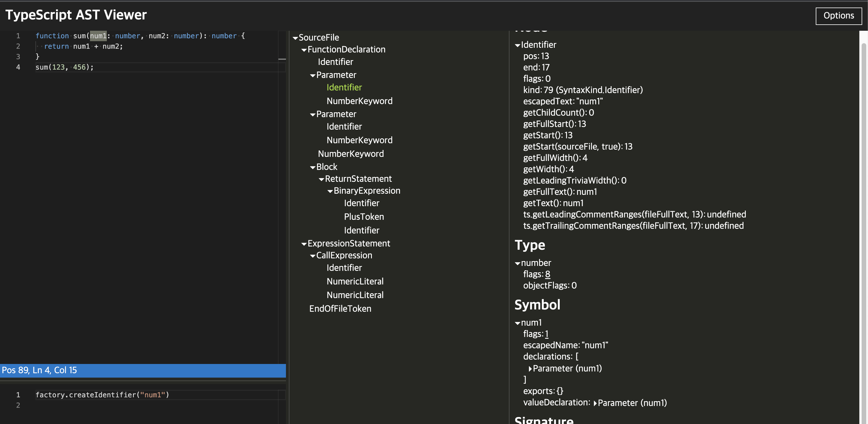Collapse the num1 symbol expander

coord(518,323)
